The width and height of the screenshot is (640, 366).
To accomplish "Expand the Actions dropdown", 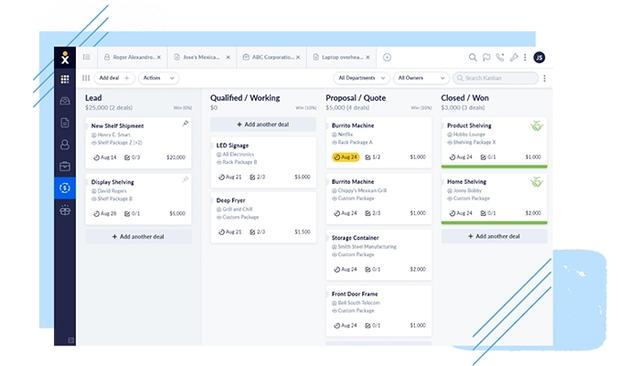I will (158, 78).
